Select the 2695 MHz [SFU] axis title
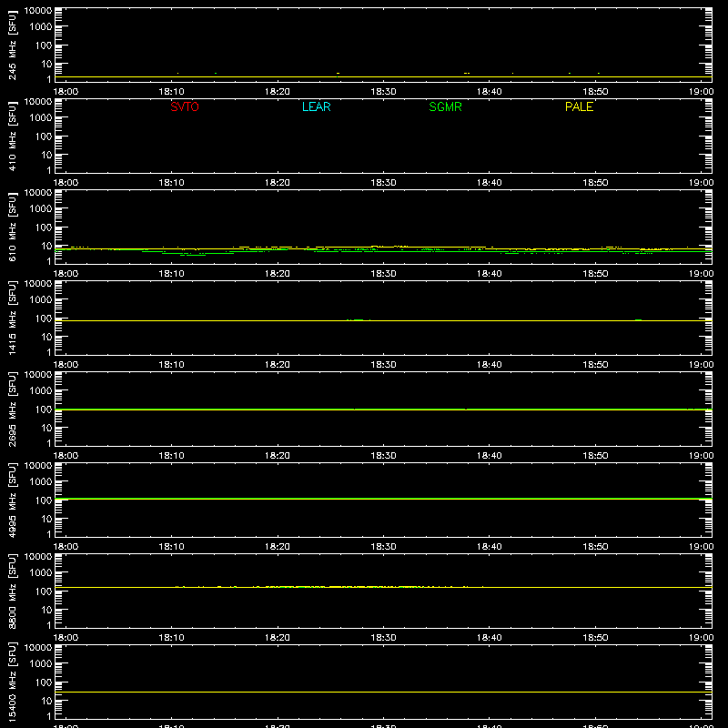 coord(12,409)
